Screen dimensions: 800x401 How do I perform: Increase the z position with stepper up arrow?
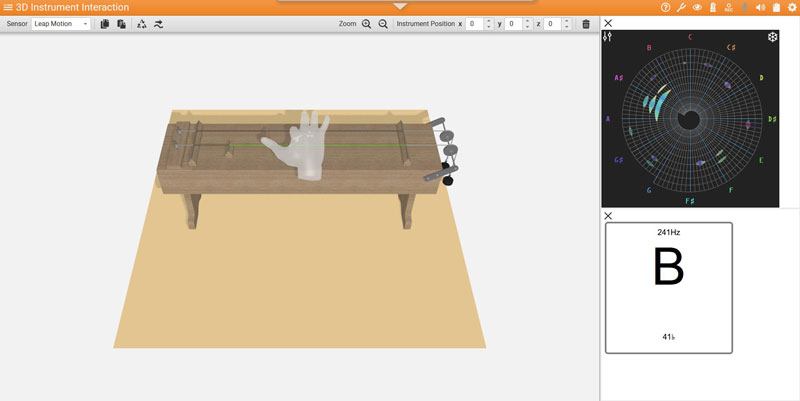(567, 21)
